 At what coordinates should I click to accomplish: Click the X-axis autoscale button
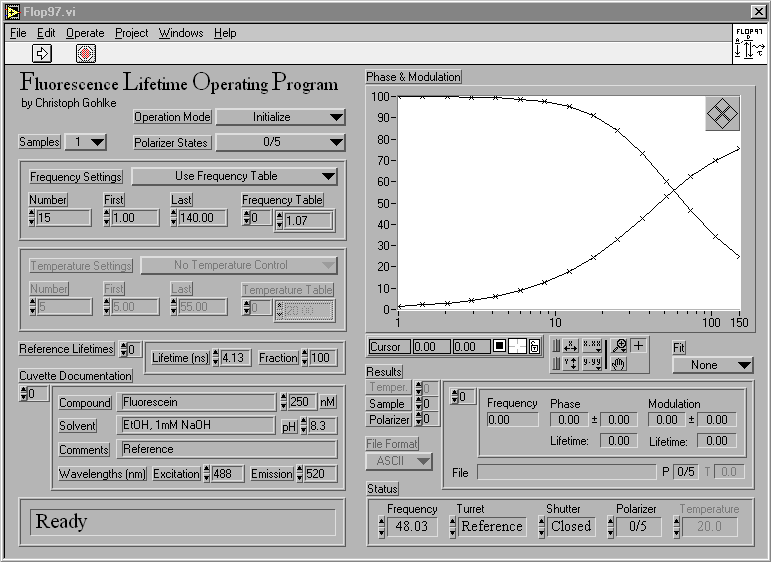click(x=570, y=346)
